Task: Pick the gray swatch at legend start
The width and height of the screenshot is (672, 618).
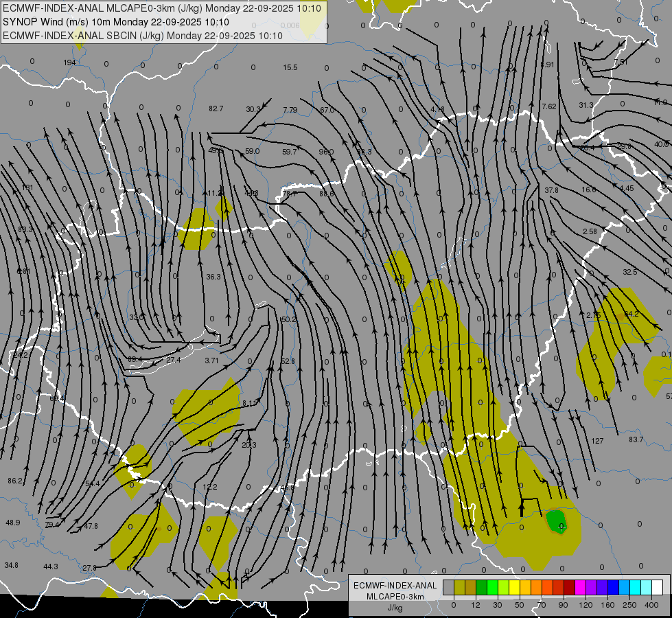Action: coord(448,587)
